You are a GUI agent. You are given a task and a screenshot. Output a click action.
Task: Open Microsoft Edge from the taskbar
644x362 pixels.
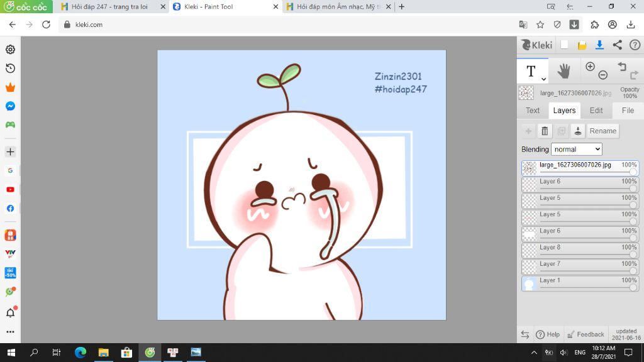tap(80, 353)
